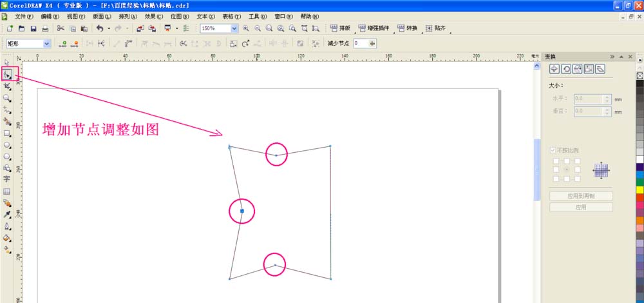
Task: Toggle the 不按比例 checkbox
Action: coord(553,150)
